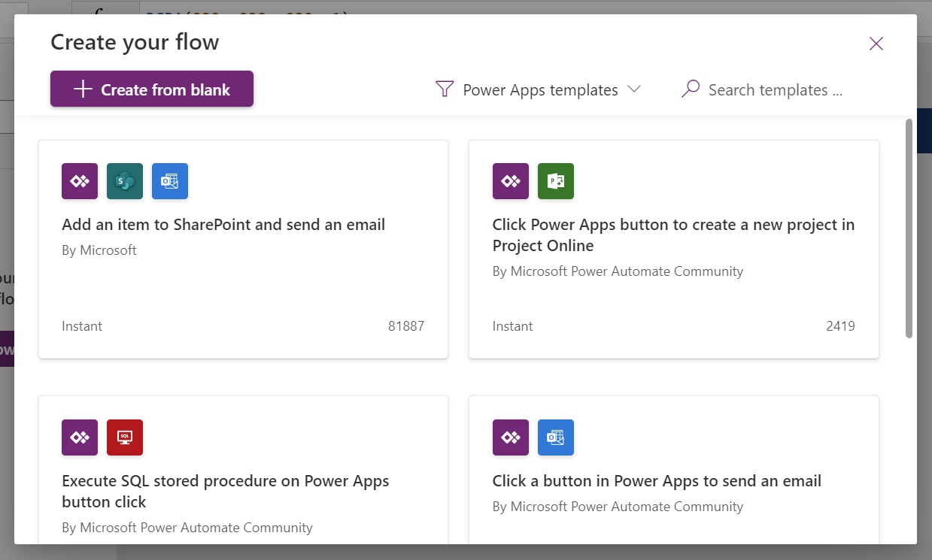This screenshot has height=560, width=932.
Task: Click the Create from blank button
Action: pos(151,89)
